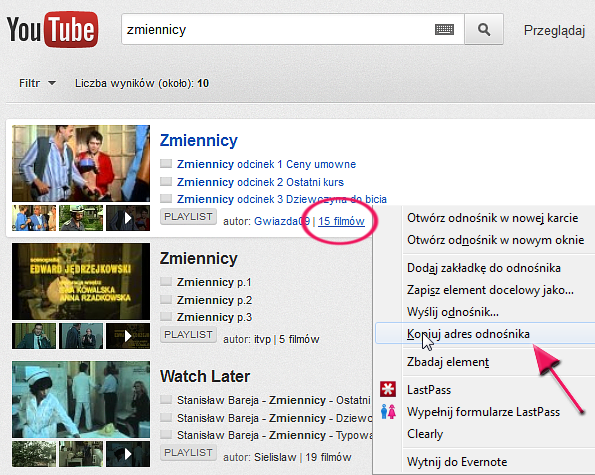Open Zmiennicy odcinek 2 Ostatni kurs
This screenshot has height=475, width=595.
point(260,182)
